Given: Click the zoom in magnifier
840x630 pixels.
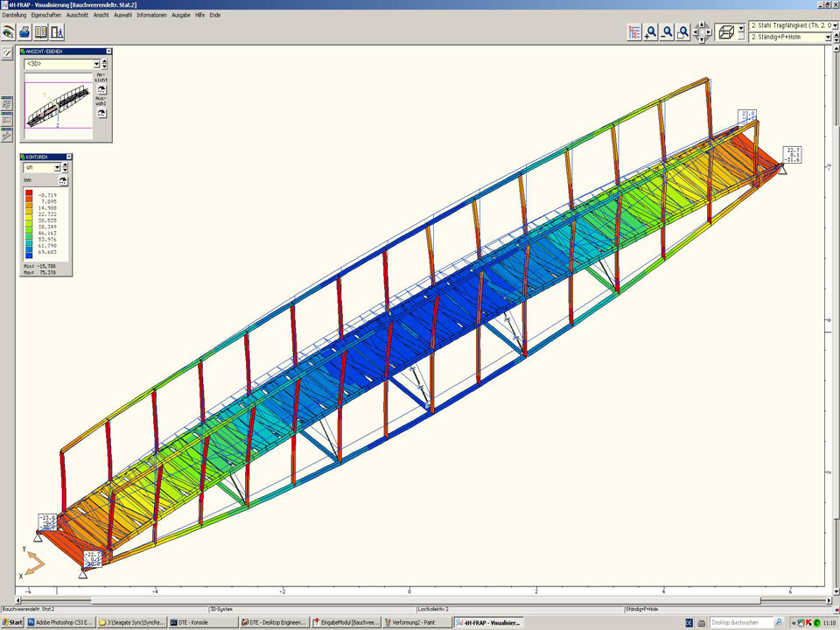Looking at the screenshot, I should coord(650,32).
